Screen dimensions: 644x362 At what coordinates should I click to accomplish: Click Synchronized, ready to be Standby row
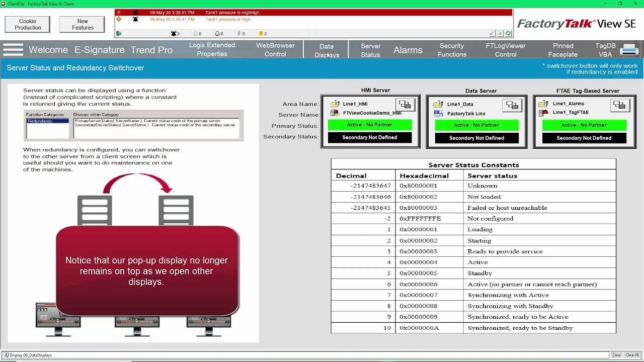coord(473,328)
